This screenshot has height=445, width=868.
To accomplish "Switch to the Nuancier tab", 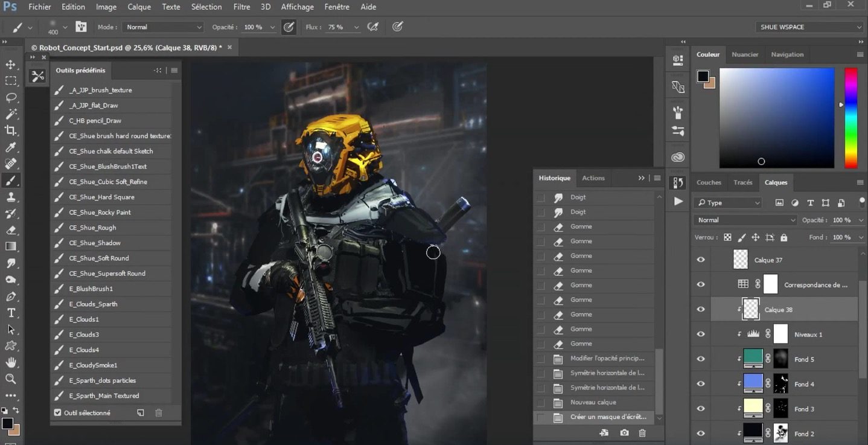I will (745, 54).
